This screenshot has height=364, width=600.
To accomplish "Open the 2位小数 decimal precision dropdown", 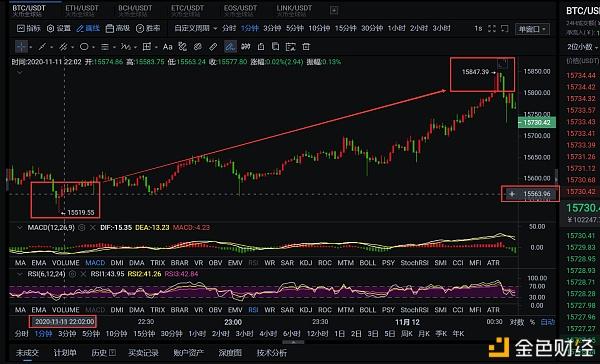I will 583,47.
